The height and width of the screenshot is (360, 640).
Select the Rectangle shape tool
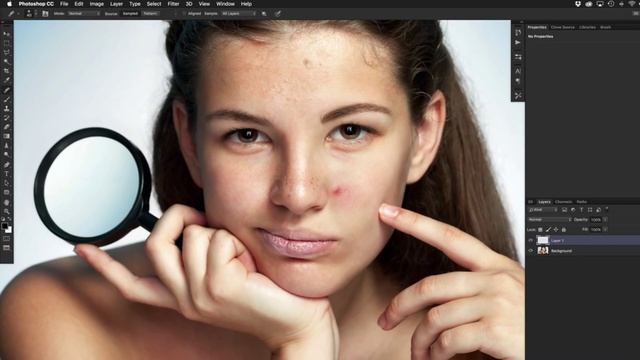coord(7,192)
